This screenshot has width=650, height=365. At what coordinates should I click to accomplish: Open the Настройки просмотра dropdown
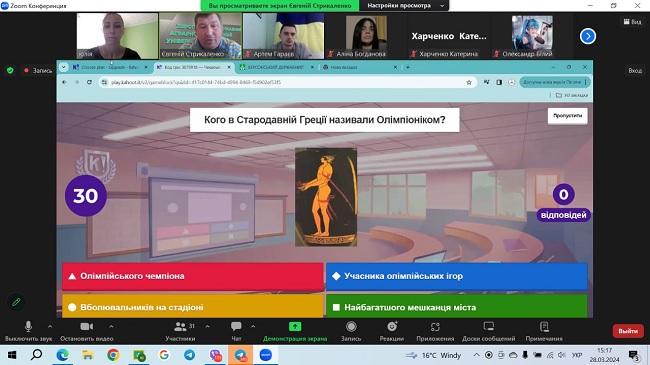[404, 6]
